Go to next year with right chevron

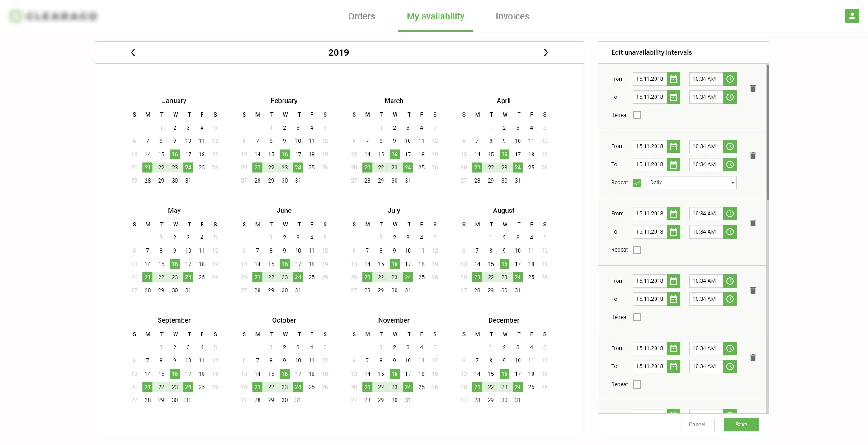click(546, 52)
